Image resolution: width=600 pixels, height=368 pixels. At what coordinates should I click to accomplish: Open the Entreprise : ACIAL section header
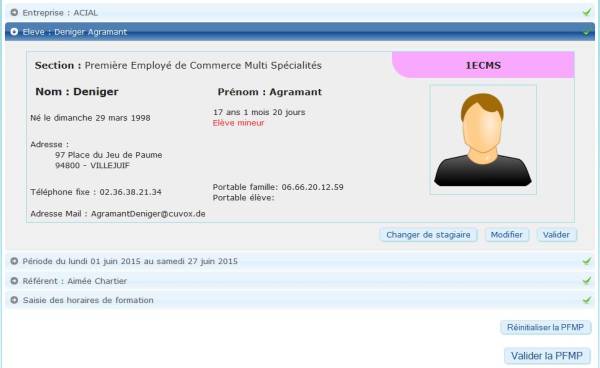(300, 13)
